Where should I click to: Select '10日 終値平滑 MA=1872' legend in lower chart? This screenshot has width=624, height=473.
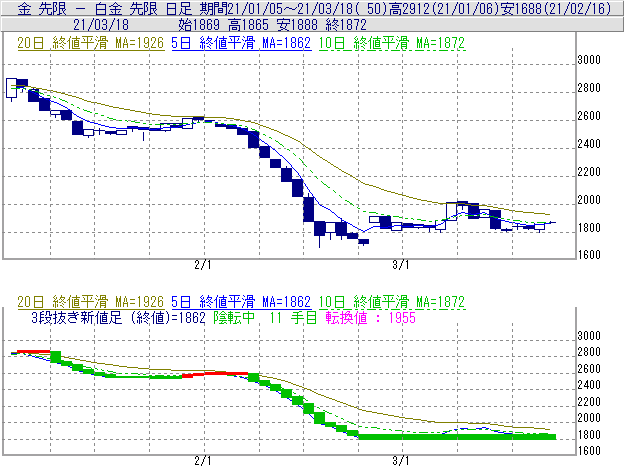[392, 302]
